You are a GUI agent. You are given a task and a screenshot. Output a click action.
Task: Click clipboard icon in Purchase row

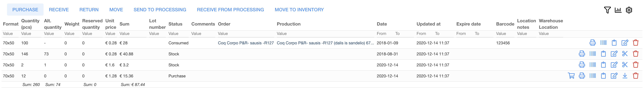point(603,76)
